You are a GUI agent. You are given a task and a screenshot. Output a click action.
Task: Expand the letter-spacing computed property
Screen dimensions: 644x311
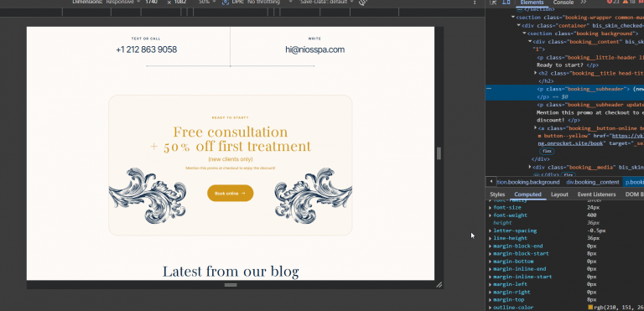pos(490,231)
